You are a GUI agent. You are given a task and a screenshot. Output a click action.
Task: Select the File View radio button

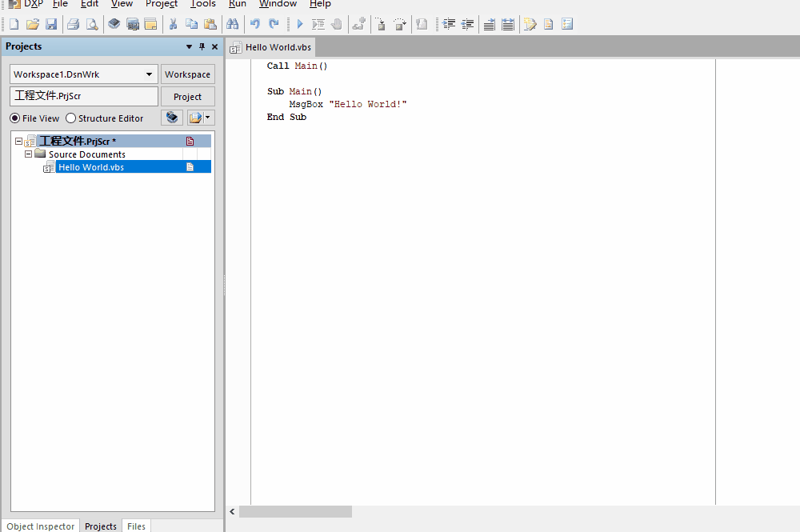(15, 118)
